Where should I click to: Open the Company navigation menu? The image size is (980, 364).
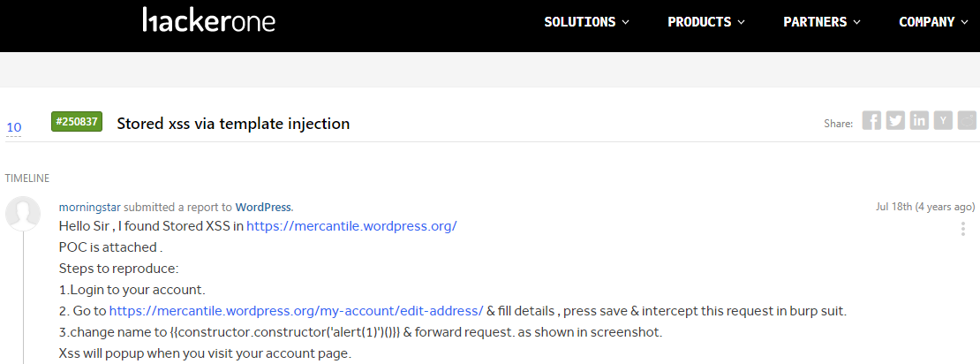(933, 22)
